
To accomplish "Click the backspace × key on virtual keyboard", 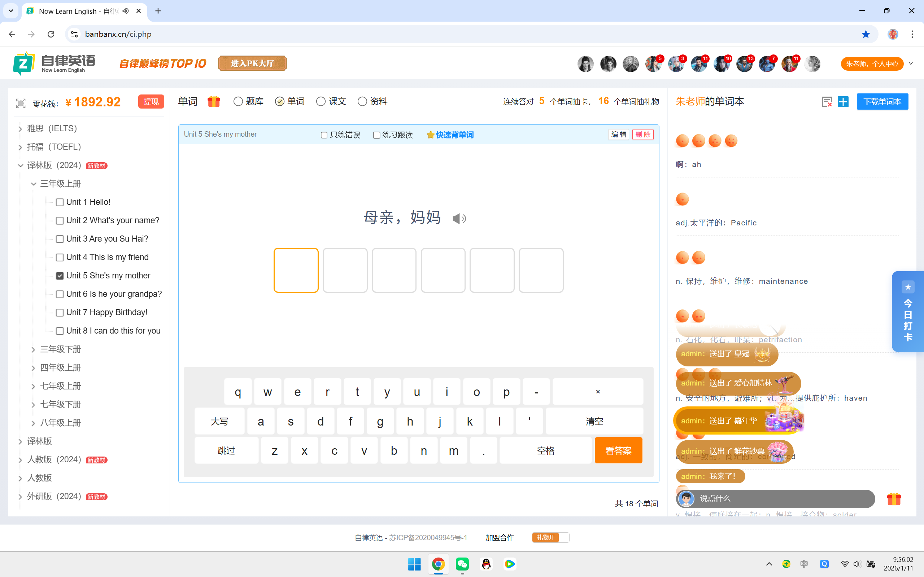I will coord(598,392).
